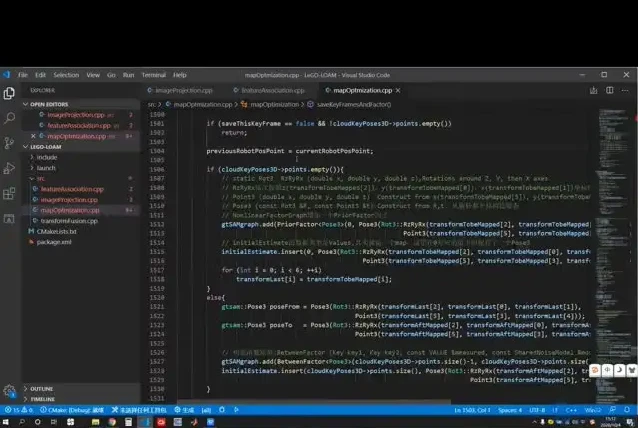Expand the launch folder
638x428 pixels.
tap(47, 168)
